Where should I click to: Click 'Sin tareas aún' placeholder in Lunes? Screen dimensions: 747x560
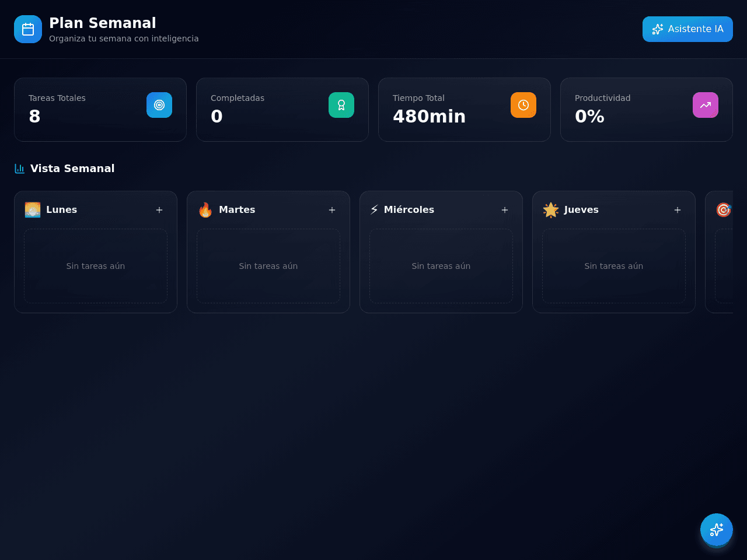click(x=96, y=266)
